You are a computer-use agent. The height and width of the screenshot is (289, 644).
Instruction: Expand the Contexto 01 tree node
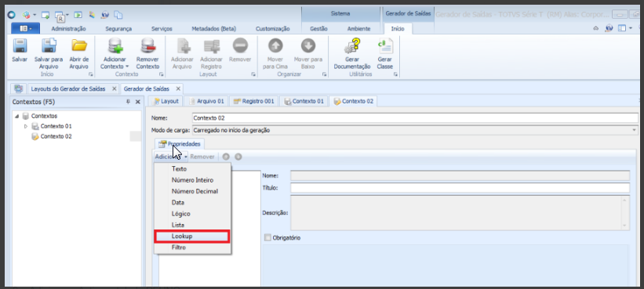coord(26,126)
